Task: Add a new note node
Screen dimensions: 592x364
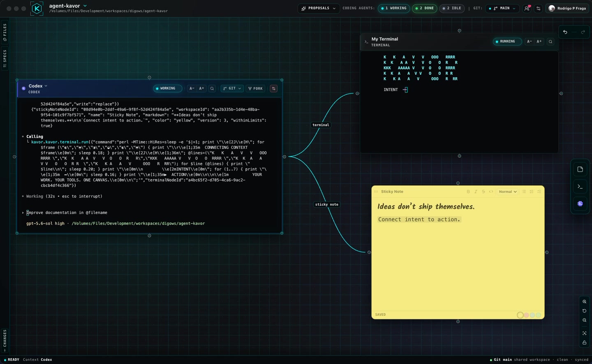Action: coord(580,169)
